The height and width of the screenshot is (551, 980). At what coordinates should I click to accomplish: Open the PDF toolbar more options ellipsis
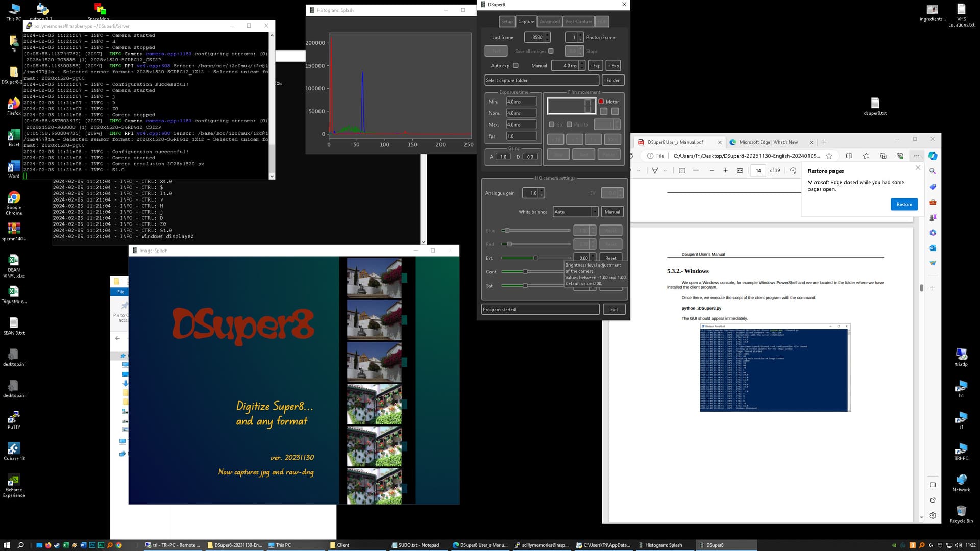[x=696, y=171]
